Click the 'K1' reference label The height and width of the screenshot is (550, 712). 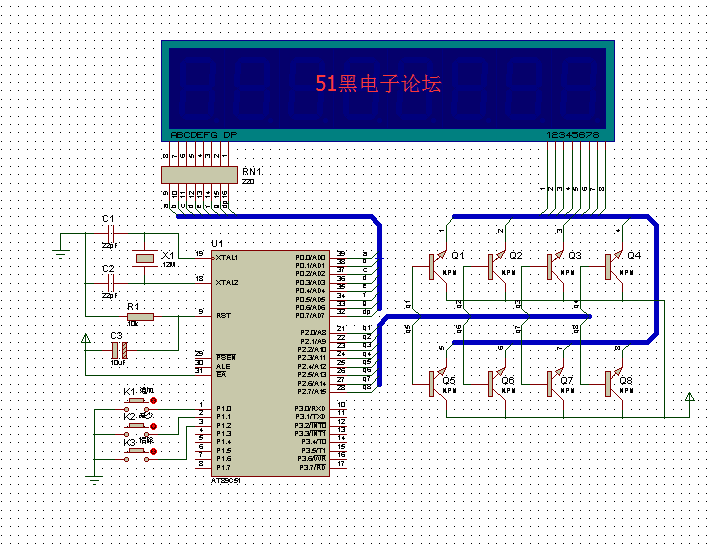click(129, 391)
